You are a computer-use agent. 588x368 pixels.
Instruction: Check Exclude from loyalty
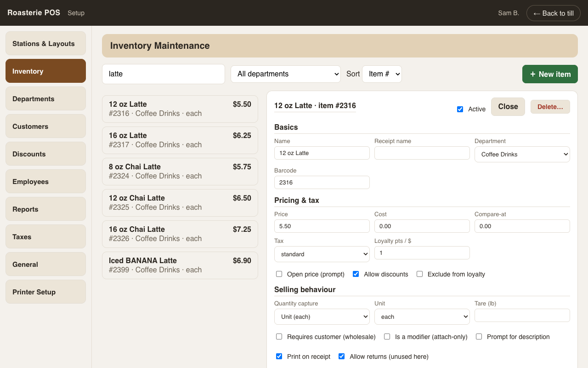[x=419, y=274]
